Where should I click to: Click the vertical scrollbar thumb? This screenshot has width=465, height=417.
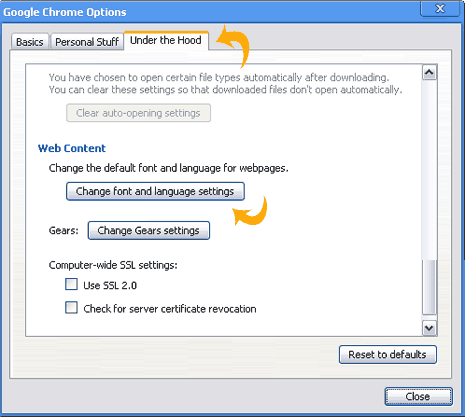tap(429, 287)
